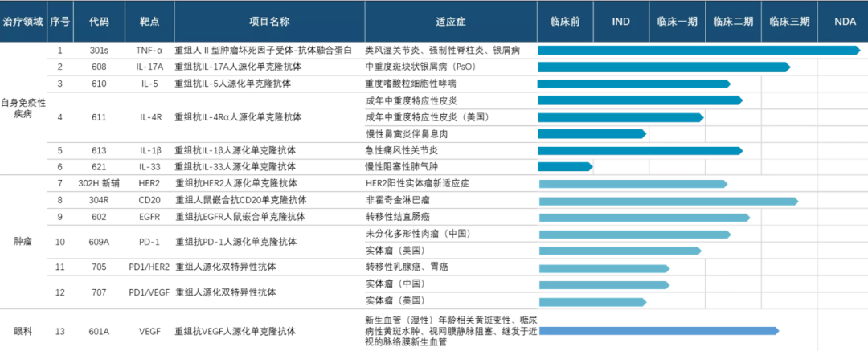This screenshot has width=868, height=351.
Task: Select the 自身免疫性疾病 category cell
Action: [23, 108]
